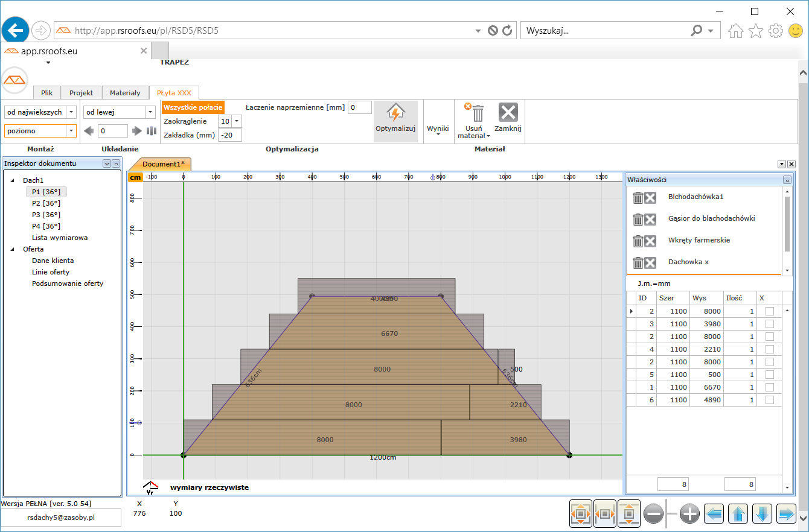The image size is (809, 532).
Task: Open the Projekt ribbon tab
Action: [81, 93]
